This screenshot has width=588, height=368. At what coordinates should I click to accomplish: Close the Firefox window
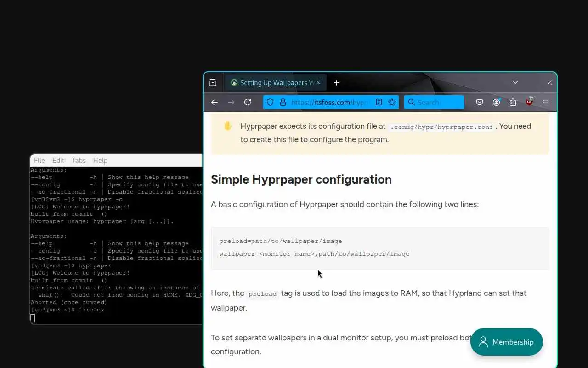point(550,82)
